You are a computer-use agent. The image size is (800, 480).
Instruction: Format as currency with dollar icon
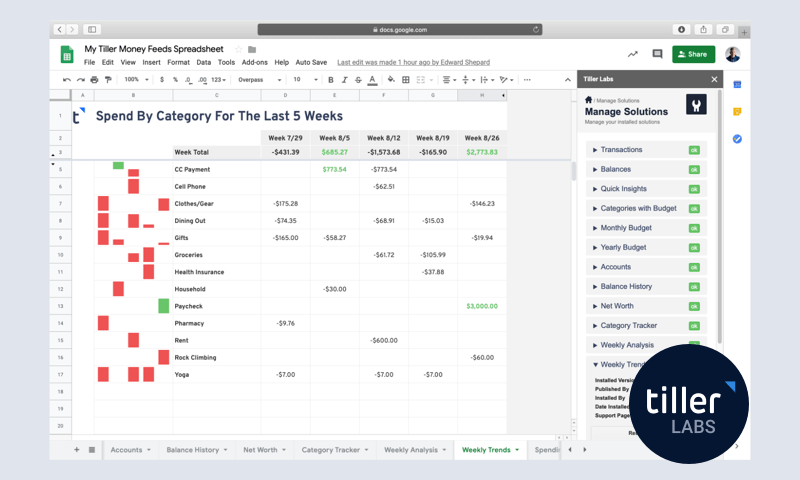click(162, 80)
